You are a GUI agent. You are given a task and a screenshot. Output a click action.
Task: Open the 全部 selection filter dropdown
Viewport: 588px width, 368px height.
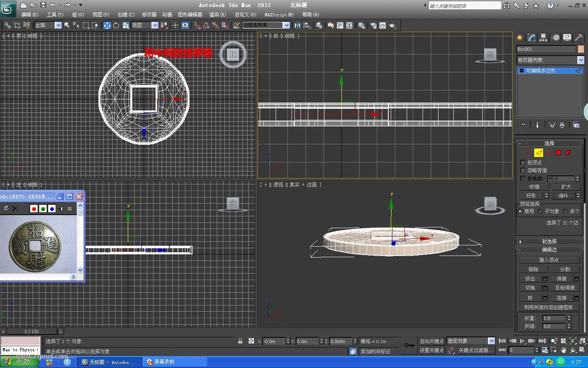(58, 25)
